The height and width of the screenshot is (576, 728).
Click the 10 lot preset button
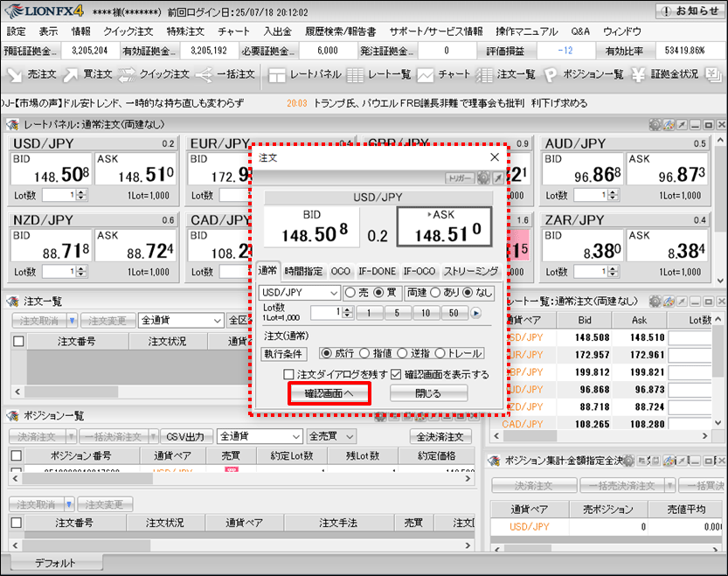[x=425, y=312]
